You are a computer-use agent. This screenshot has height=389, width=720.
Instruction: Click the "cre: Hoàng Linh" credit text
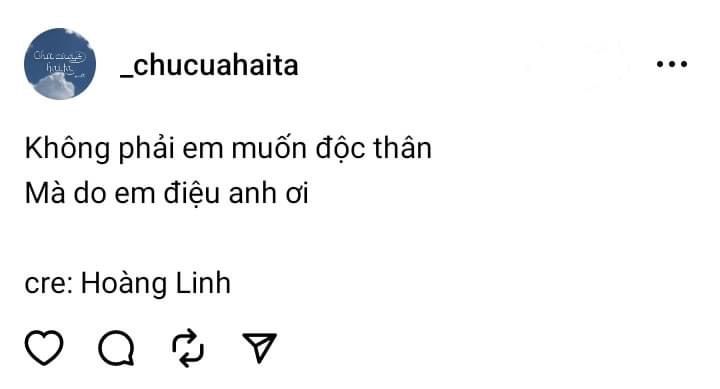128,283
